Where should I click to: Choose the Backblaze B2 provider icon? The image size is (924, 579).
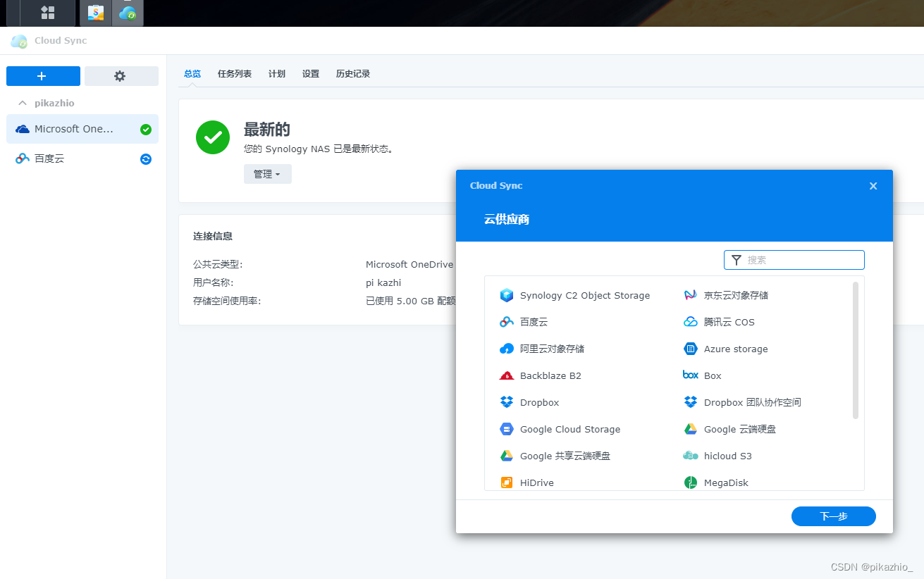click(x=507, y=375)
